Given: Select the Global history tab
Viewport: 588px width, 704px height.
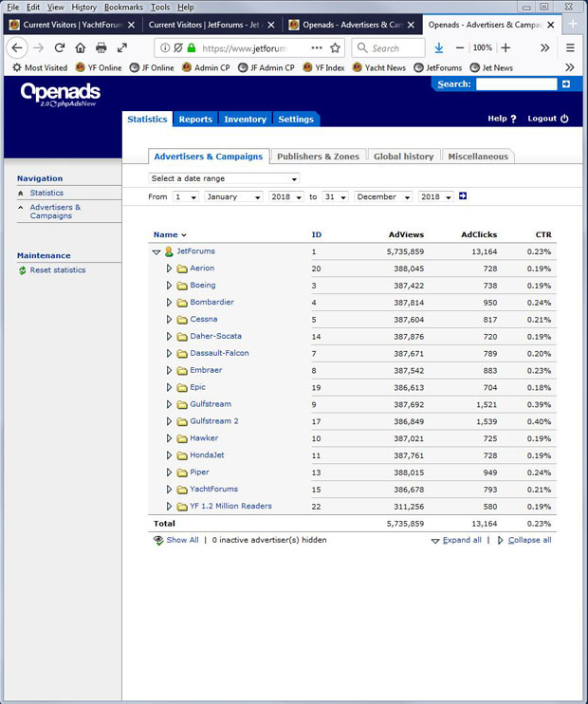Looking at the screenshot, I should [x=403, y=157].
